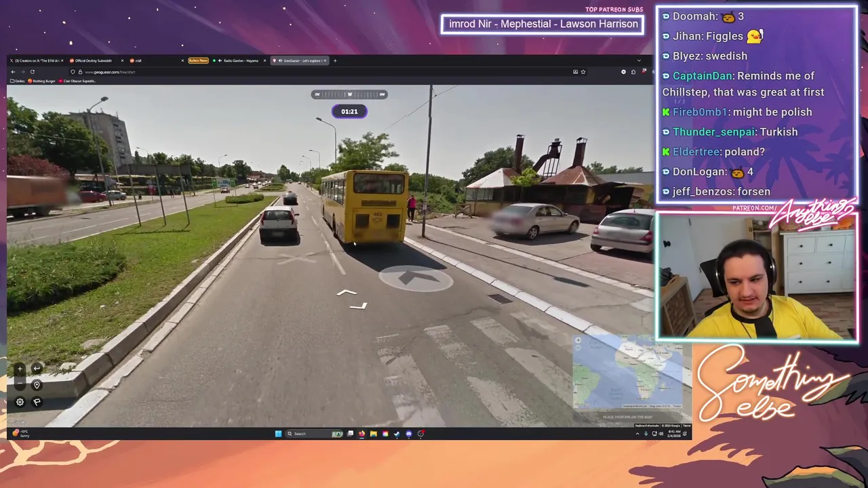The height and width of the screenshot is (488, 868).
Task: Click the taskbar Search box
Action: [315, 434]
